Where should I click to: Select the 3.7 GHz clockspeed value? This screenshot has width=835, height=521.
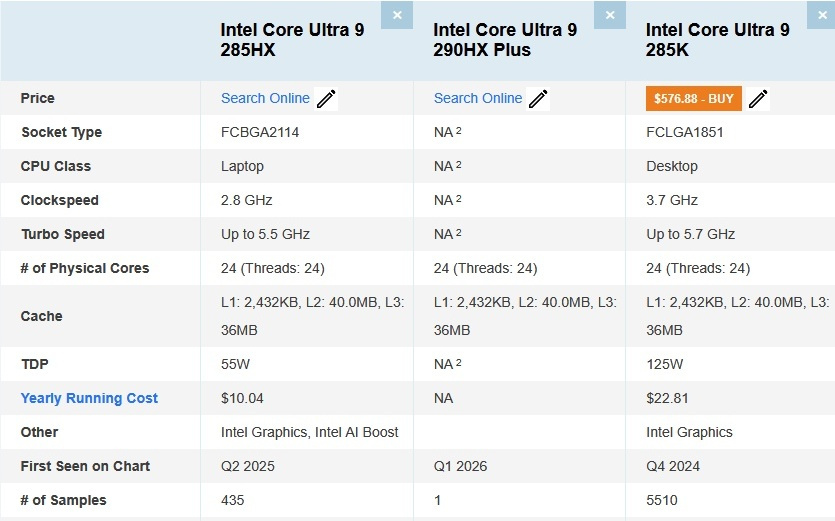(x=672, y=200)
